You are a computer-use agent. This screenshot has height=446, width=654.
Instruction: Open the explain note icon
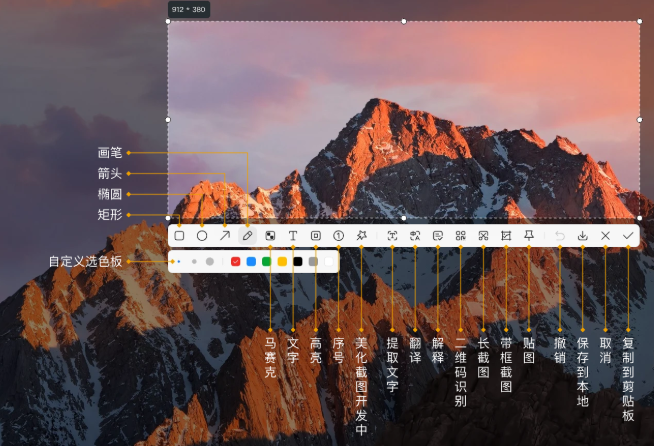[x=438, y=236]
